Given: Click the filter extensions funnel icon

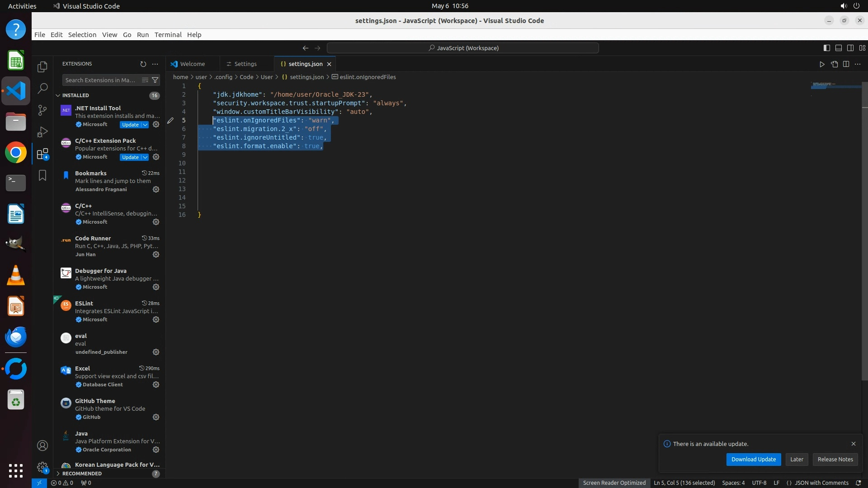Looking at the screenshot, I should [155, 80].
